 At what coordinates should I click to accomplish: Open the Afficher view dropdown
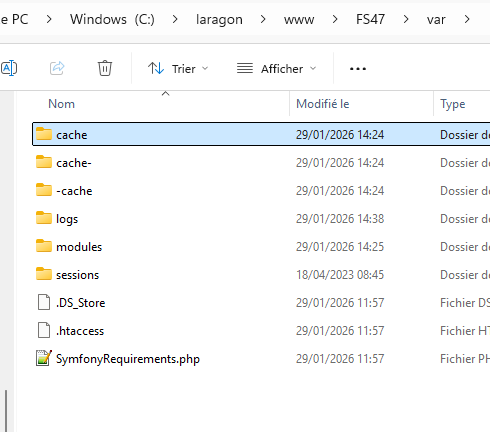coord(276,69)
